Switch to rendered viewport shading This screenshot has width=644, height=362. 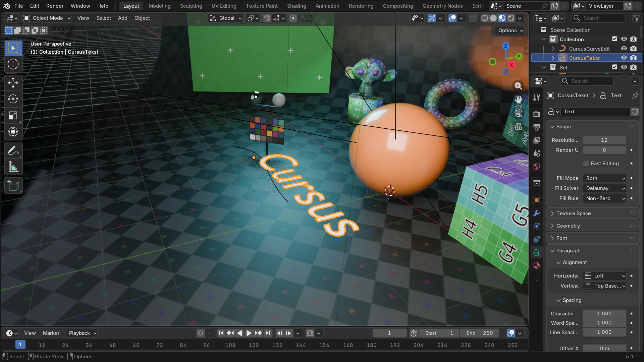(511, 18)
